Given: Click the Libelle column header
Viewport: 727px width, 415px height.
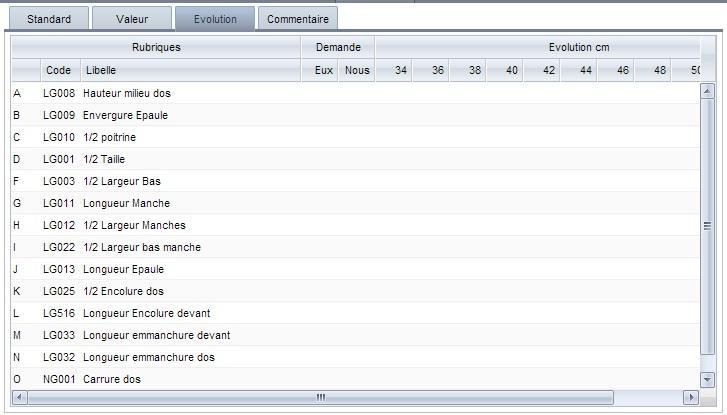Looking at the screenshot, I should (x=101, y=71).
